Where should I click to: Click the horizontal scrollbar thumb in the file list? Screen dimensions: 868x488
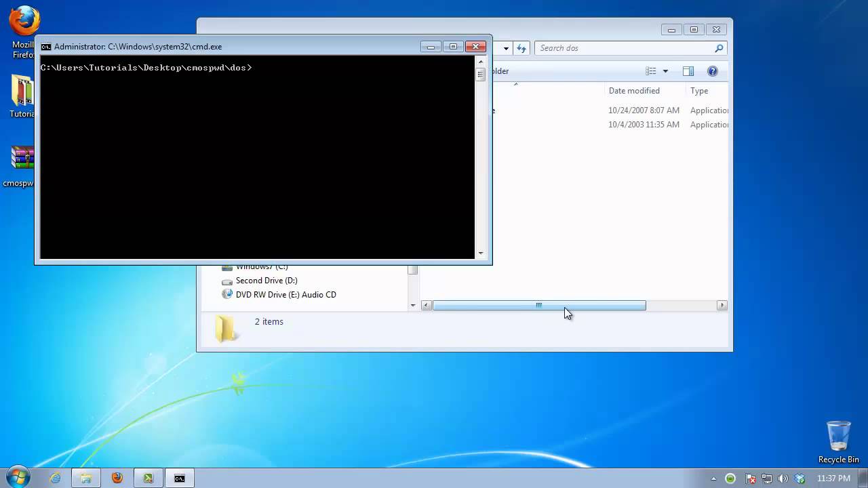539,306
